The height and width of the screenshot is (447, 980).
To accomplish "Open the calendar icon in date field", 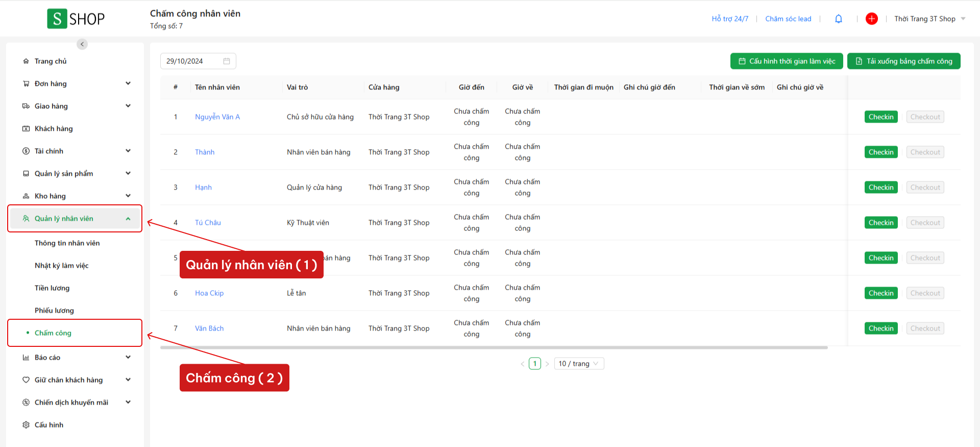I will (x=227, y=61).
